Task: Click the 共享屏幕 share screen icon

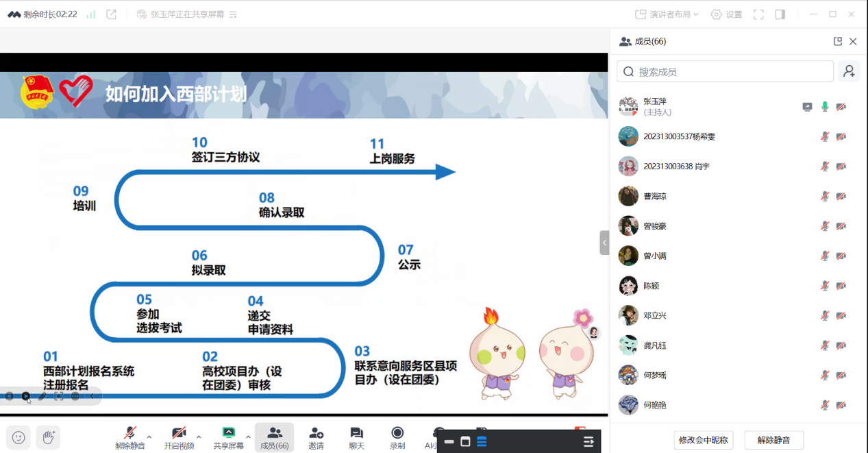Action: coord(229,433)
